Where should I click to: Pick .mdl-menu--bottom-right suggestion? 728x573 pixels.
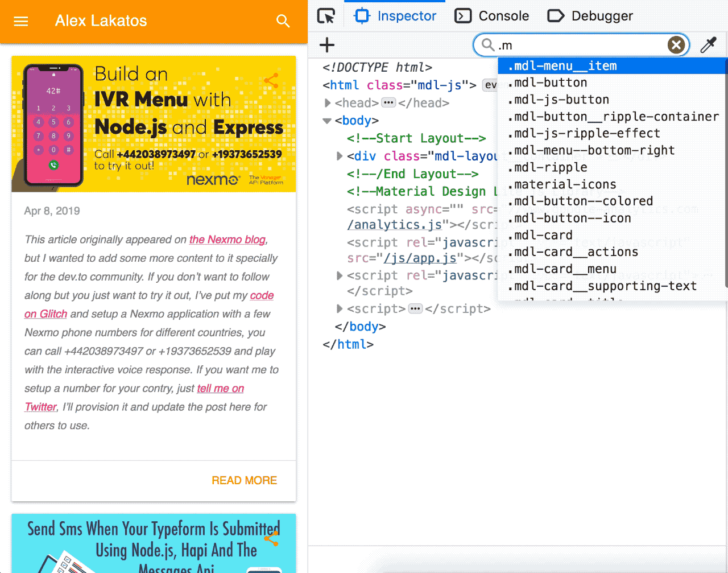pos(612,151)
